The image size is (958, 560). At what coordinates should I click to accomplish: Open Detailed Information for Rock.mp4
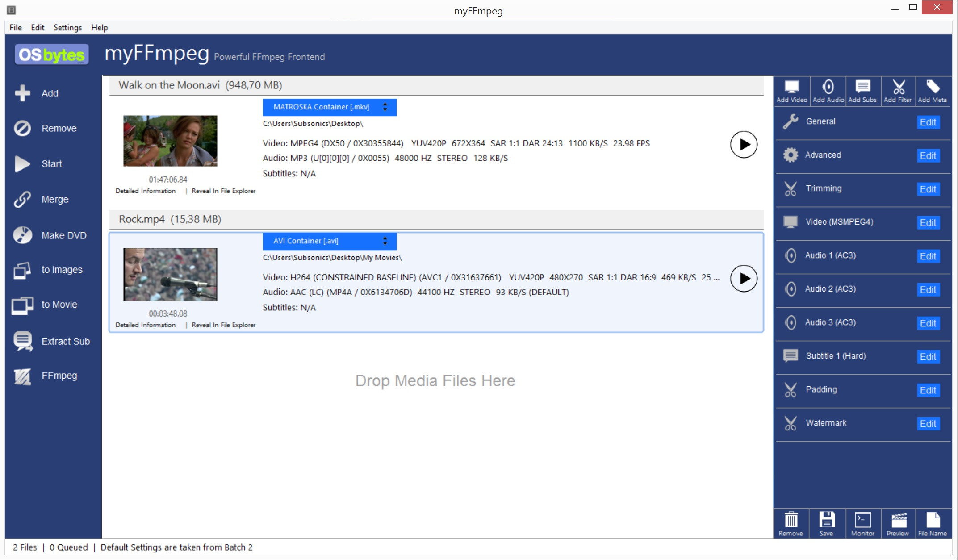coord(146,325)
